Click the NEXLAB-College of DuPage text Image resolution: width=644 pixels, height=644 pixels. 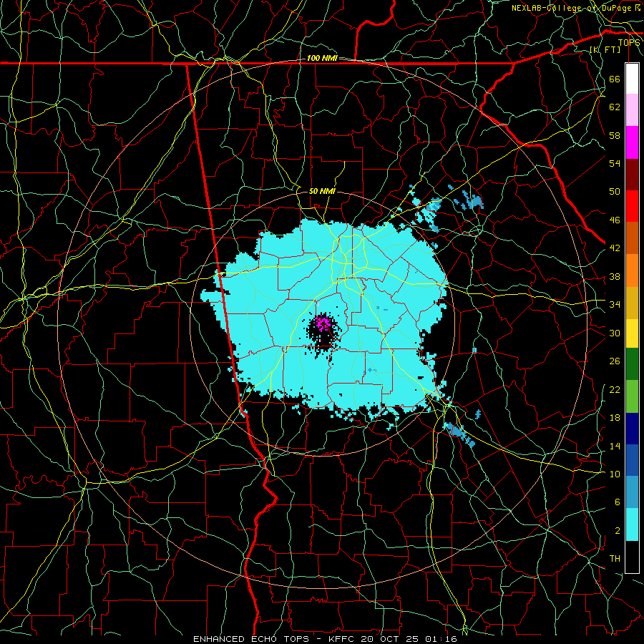[571, 8]
